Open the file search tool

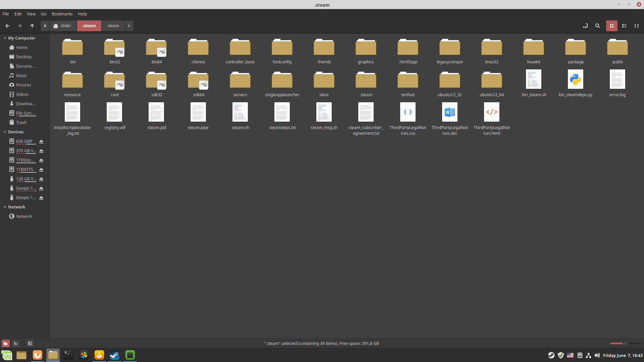coord(597,26)
